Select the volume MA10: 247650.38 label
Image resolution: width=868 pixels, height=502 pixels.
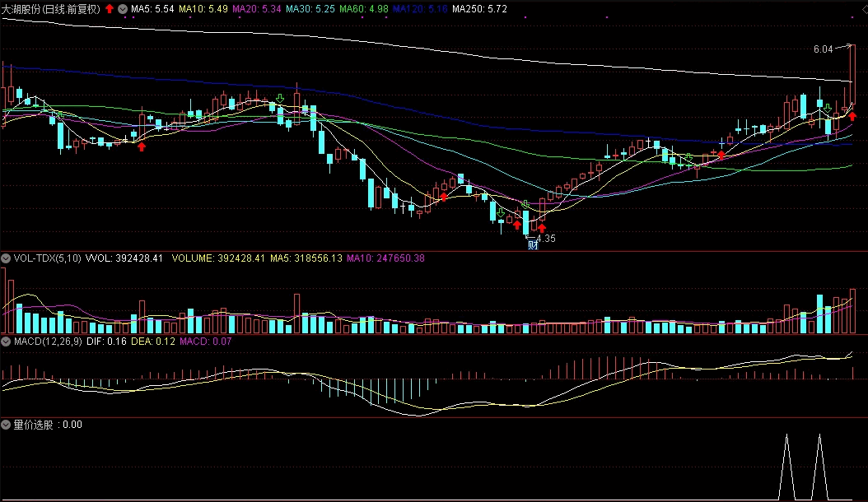pos(386,258)
